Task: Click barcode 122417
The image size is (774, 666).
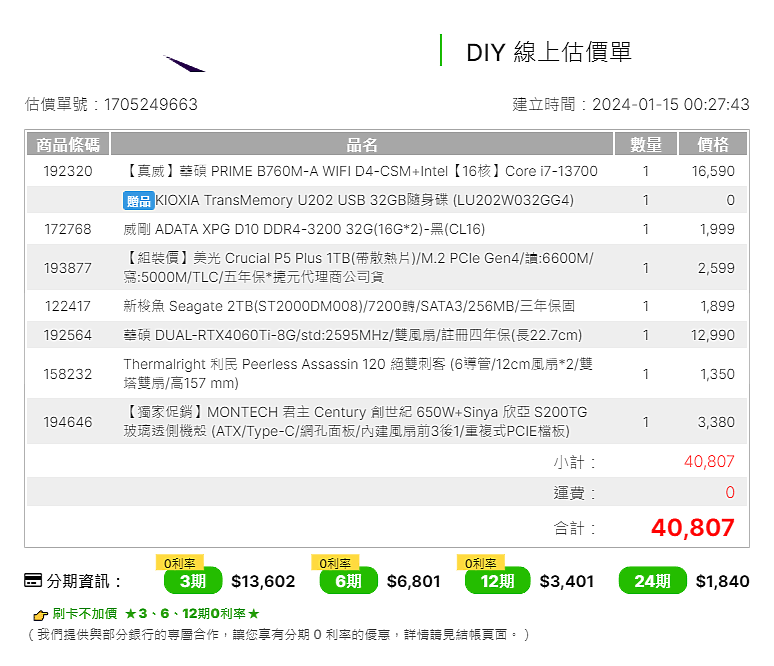Action: (68, 306)
